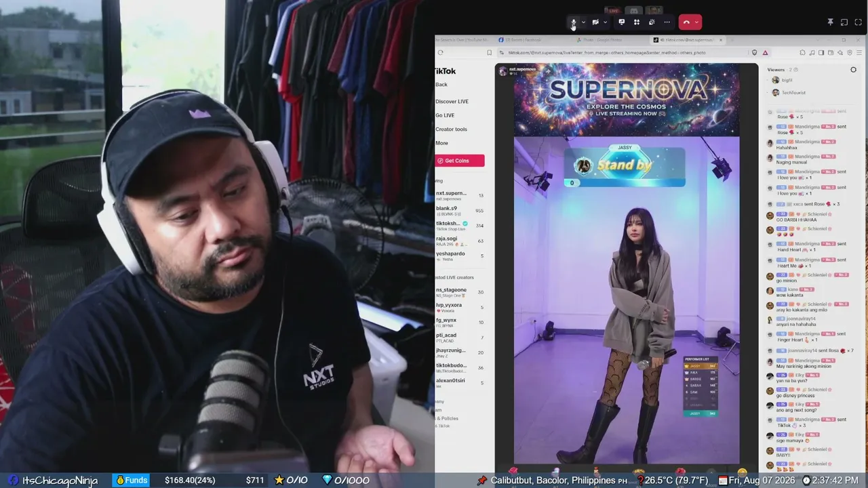Click the blue diamond counter icon
Screen dimensions: 868x488
click(x=327, y=480)
